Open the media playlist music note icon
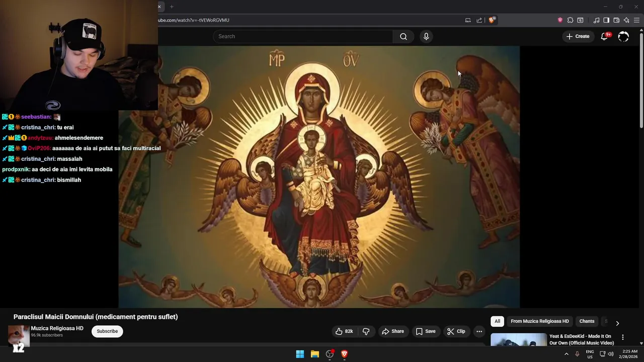This screenshot has width=644, height=362. pyautogui.click(x=596, y=20)
